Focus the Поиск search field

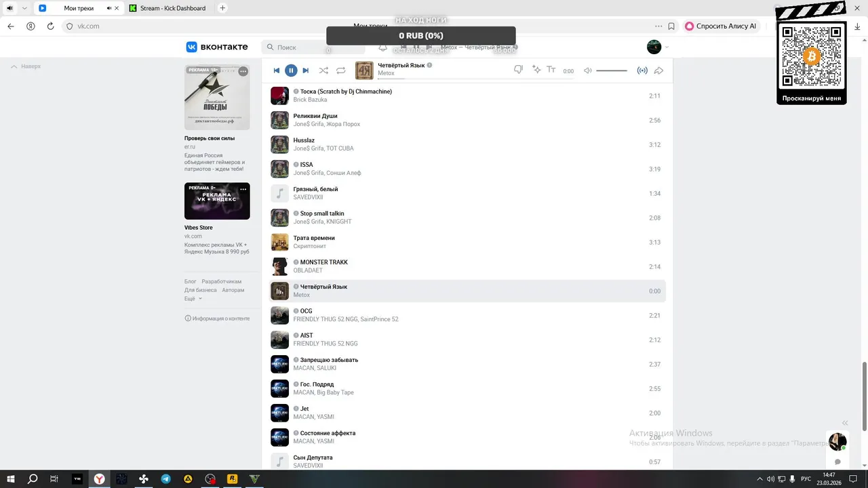(x=313, y=47)
